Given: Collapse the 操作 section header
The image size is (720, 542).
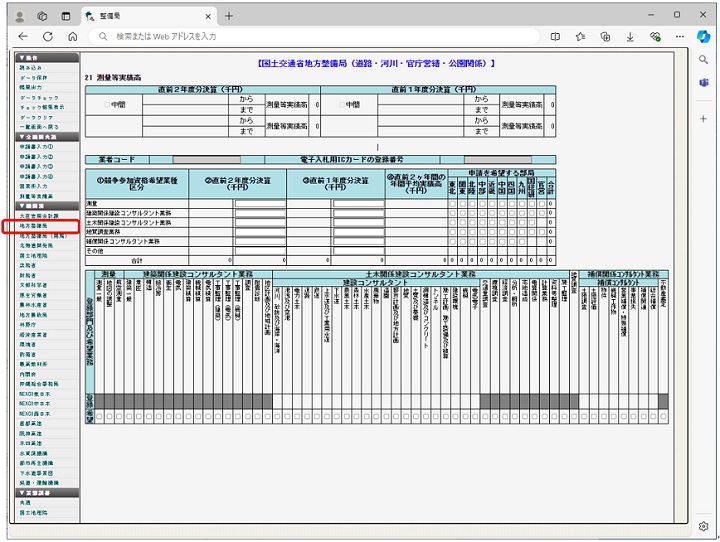Looking at the screenshot, I should click(x=47, y=58).
